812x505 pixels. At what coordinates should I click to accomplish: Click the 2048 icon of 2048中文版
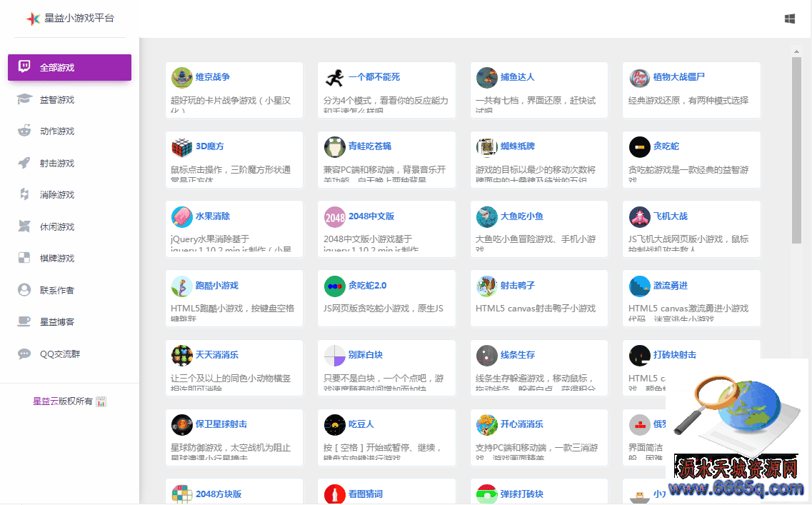(x=334, y=217)
